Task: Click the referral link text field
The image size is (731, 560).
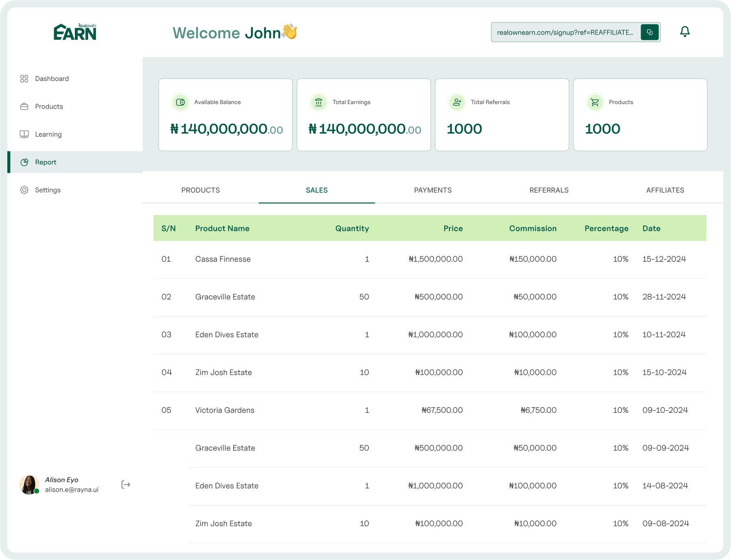Action: point(565,33)
